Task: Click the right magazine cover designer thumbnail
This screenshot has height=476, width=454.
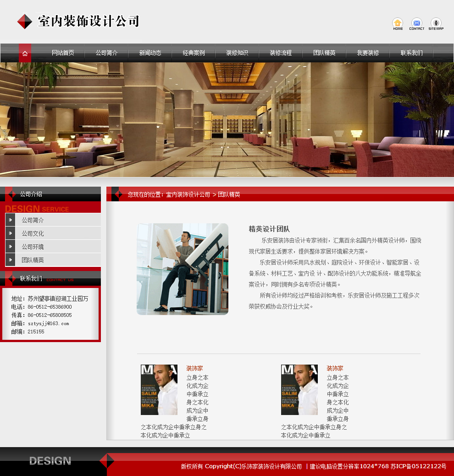Action: (299, 390)
